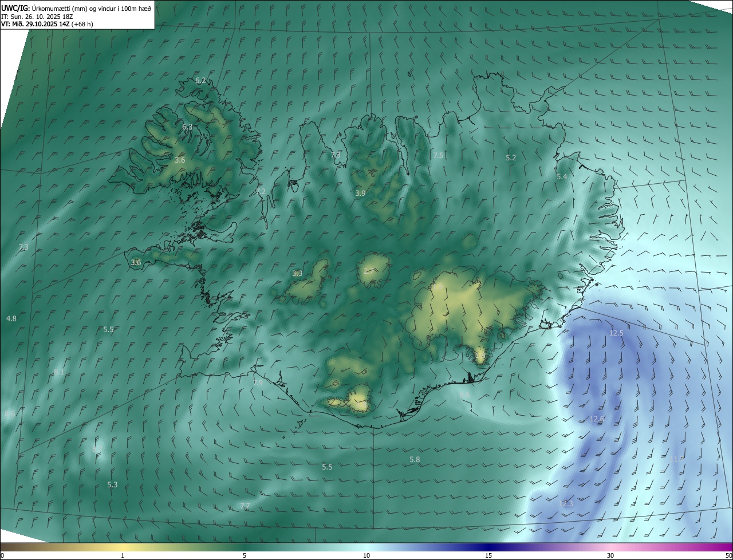Click the 6.3 value label
Image resolution: width=733 pixels, height=560 pixels.
pyautogui.click(x=187, y=127)
